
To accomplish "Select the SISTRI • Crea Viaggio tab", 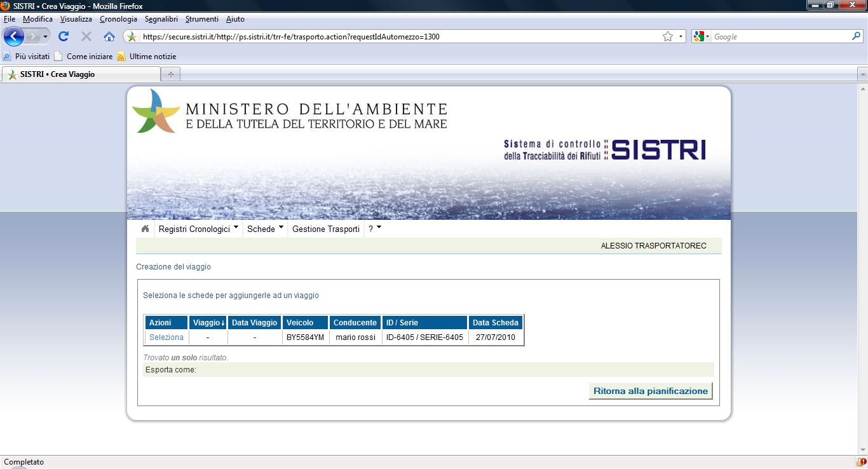I will tap(80, 74).
